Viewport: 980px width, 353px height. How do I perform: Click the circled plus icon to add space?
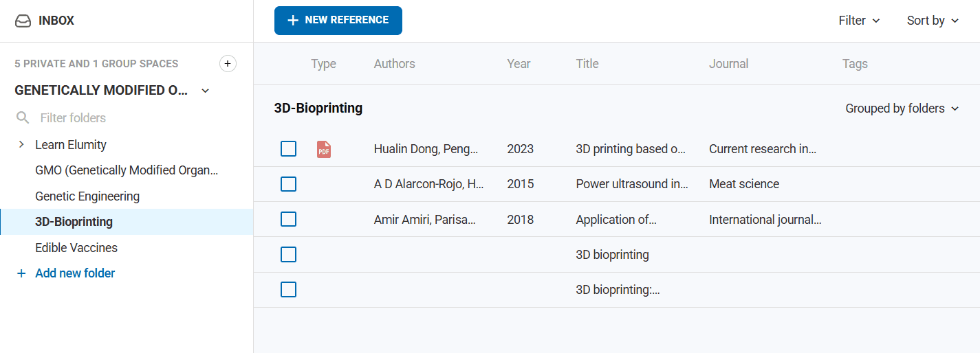click(228, 64)
